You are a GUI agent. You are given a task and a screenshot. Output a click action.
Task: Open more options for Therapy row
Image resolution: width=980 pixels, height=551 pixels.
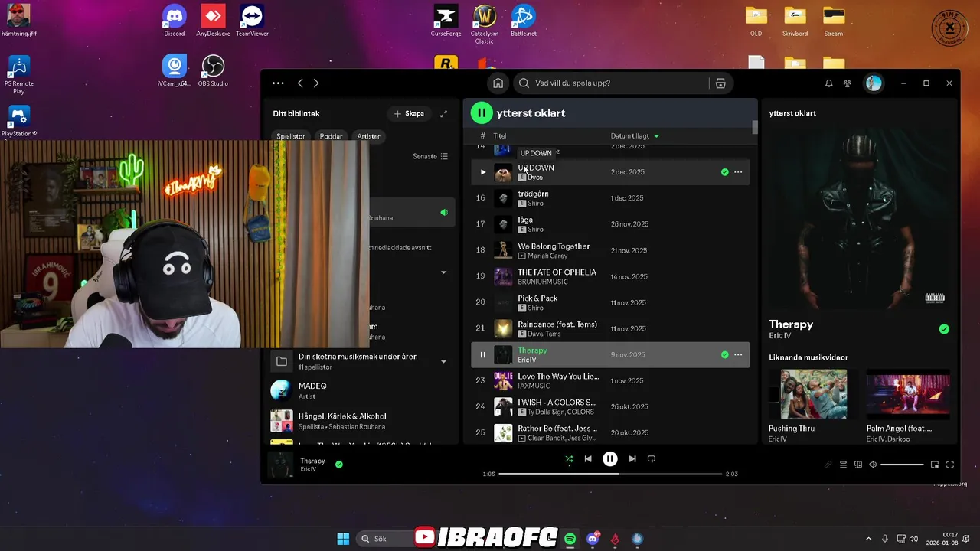738,354
